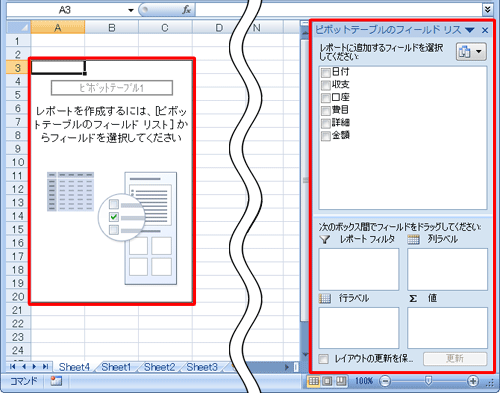Click the column labels grid icon

click(413, 239)
